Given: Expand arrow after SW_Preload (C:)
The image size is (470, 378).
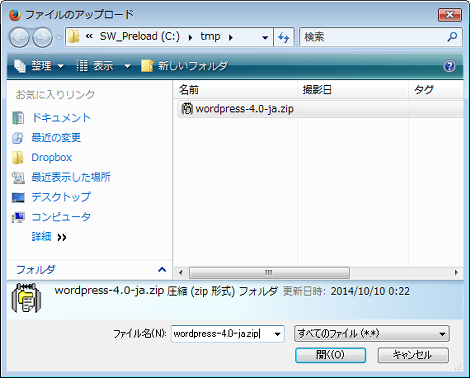Looking at the screenshot, I should pyautogui.click(x=190, y=37).
